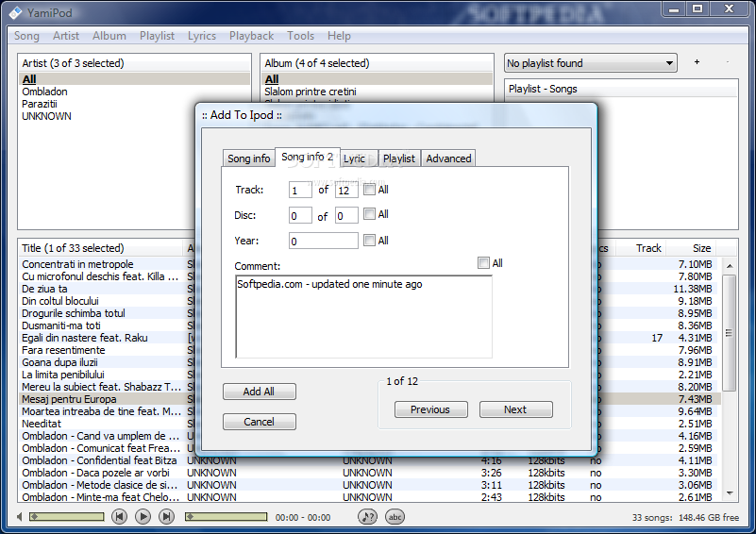The image size is (756, 534).
Task: Select song Goana dupa iluzii
Action: tap(59, 362)
